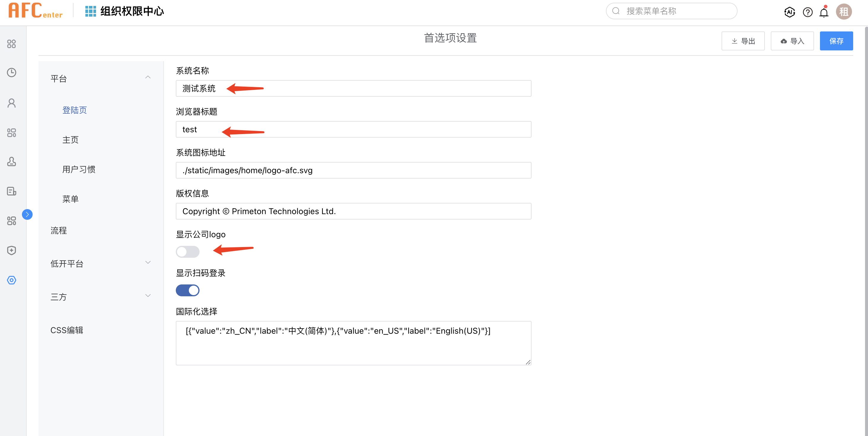868x436 pixels.
Task: Click the clock icon in left sidebar
Action: [x=12, y=72]
